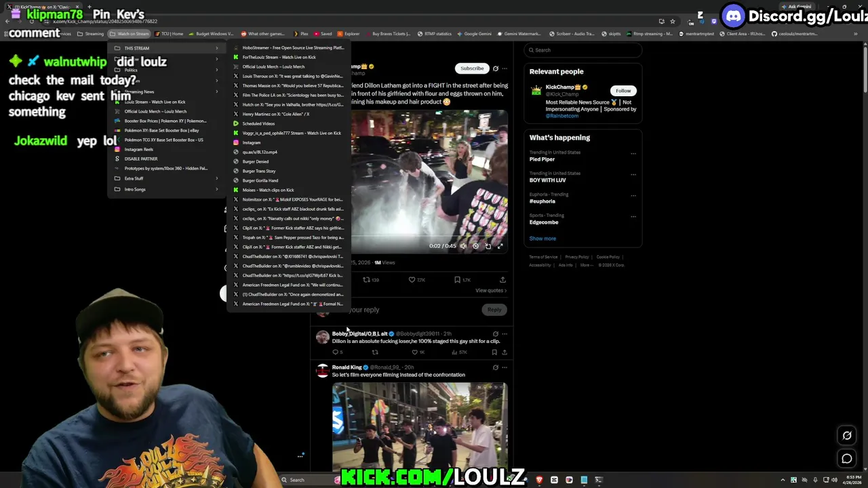Open Hutch on X bookmark
Viewport: 868px width, 488px height.
288,104
